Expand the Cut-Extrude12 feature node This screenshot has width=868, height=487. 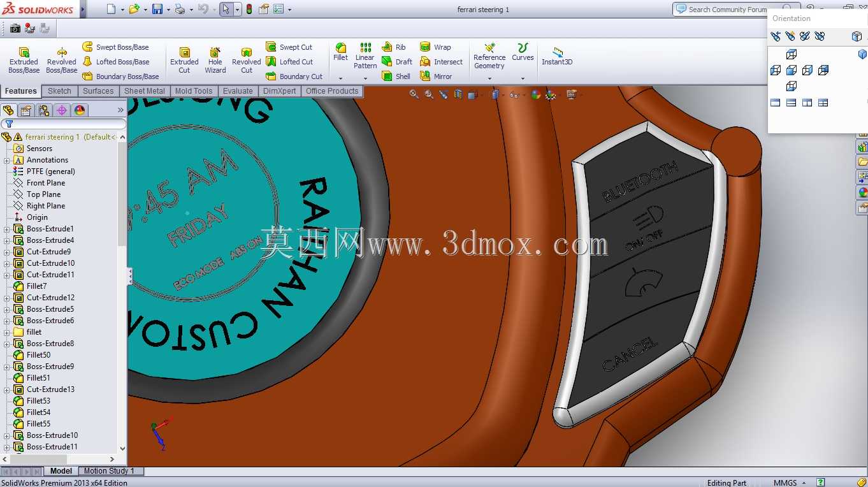coord(7,298)
